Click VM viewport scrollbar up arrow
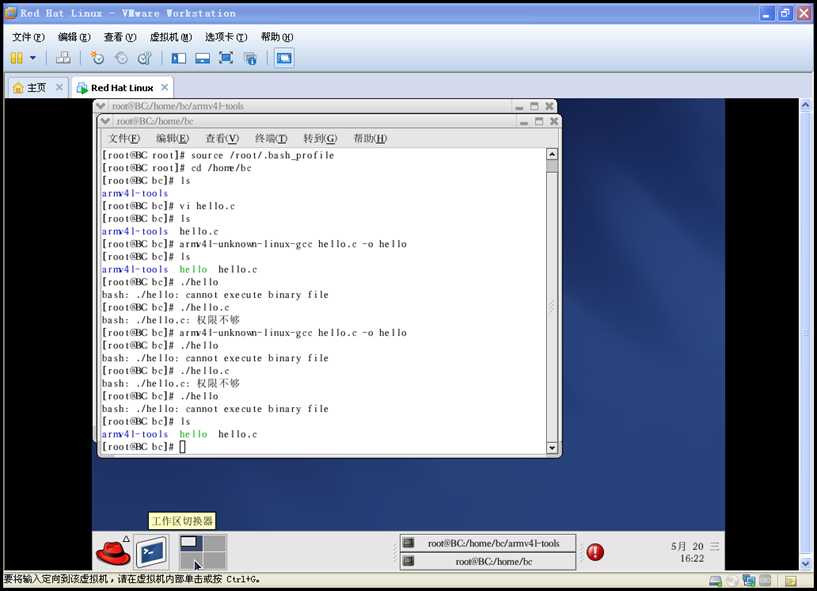The image size is (817, 591). click(805, 105)
